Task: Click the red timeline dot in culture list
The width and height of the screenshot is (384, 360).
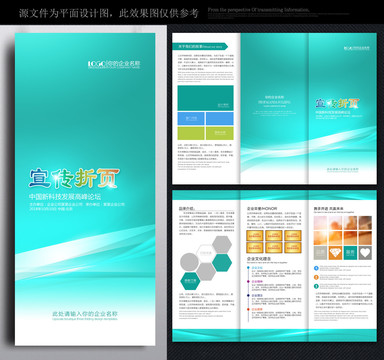Action: [x=248, y=309]
